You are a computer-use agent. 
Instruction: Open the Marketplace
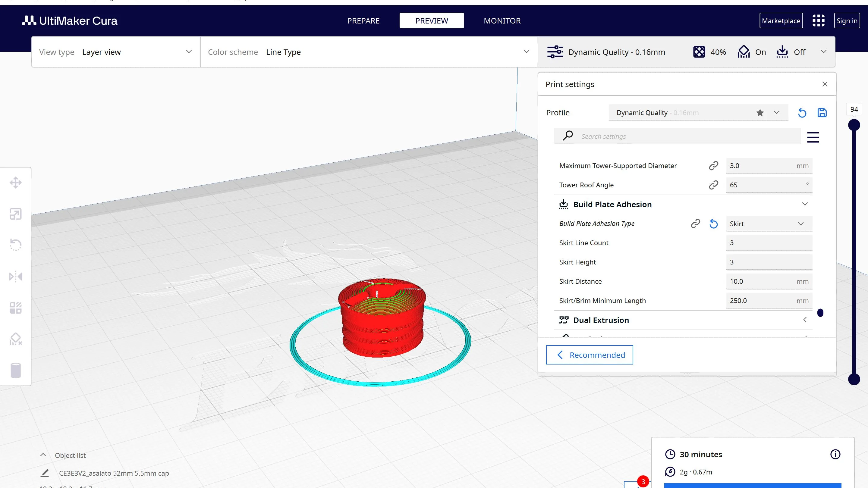[781, 20]
